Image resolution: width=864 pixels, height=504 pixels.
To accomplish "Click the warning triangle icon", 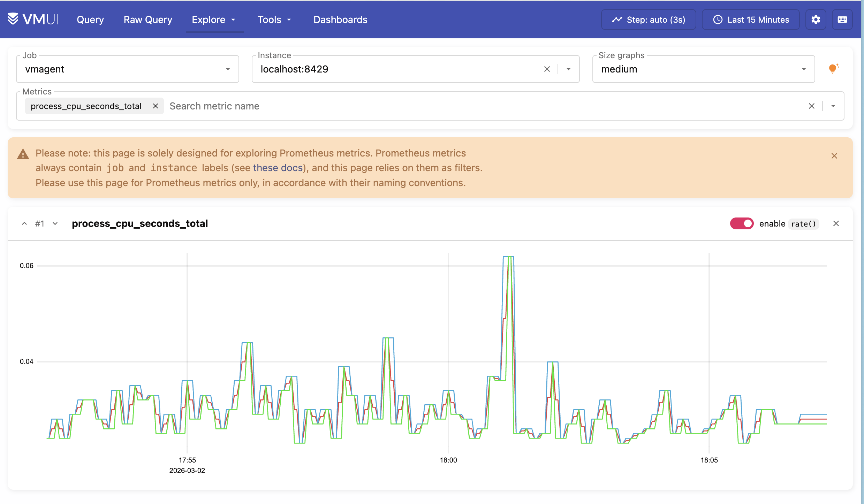I will tap(23, 154).
